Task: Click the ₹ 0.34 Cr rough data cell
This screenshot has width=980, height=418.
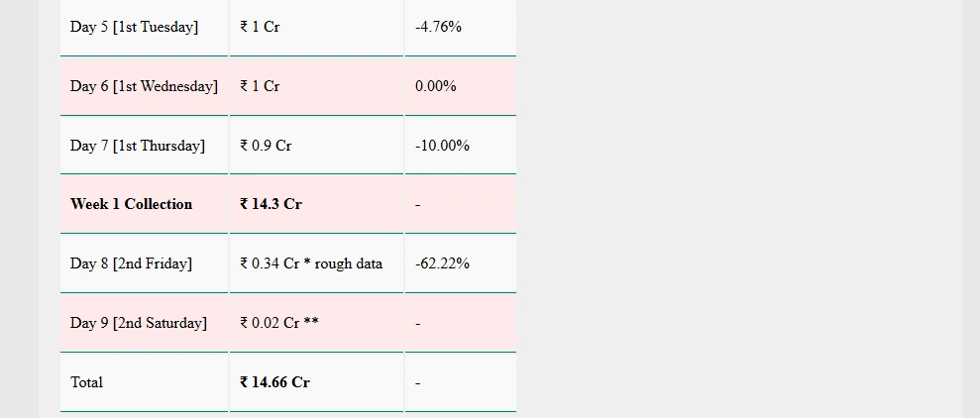Action: pos(316,263)
